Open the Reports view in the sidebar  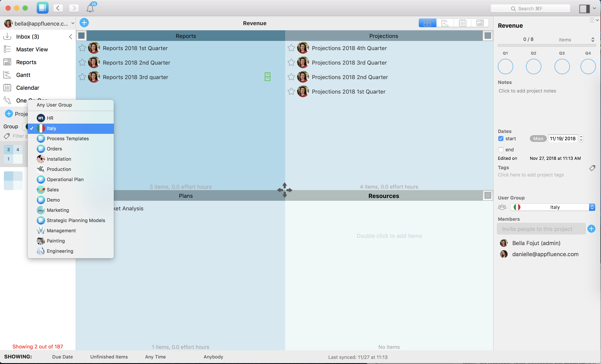(26, 62)
